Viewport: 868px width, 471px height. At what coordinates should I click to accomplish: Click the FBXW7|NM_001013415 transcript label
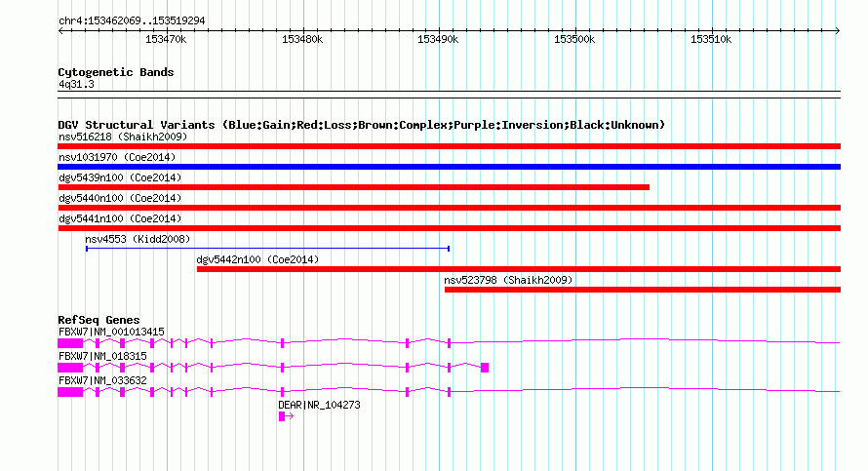click(x=111, y=333)
